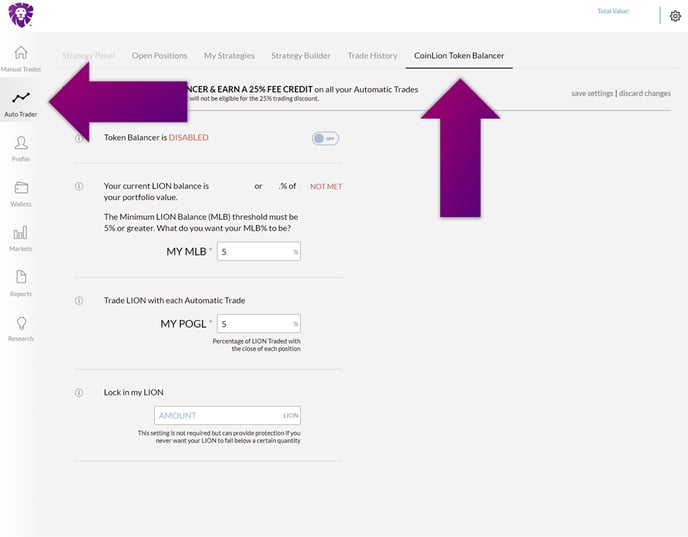Image resolution: width=688 pixels, height=537 pixels.
Task: Open the Profile person icon
Action: (21, 143)
